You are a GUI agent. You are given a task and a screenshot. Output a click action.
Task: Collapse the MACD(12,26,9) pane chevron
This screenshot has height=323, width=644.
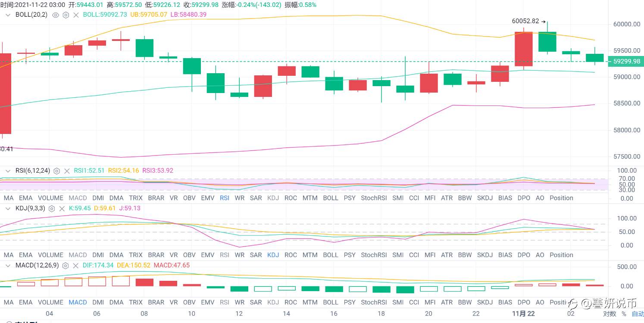pos(8,265)
